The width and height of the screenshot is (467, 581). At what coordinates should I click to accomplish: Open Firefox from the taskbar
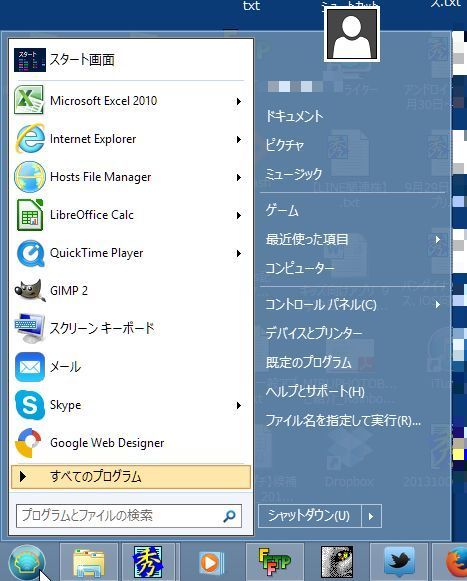pos(457,563)
